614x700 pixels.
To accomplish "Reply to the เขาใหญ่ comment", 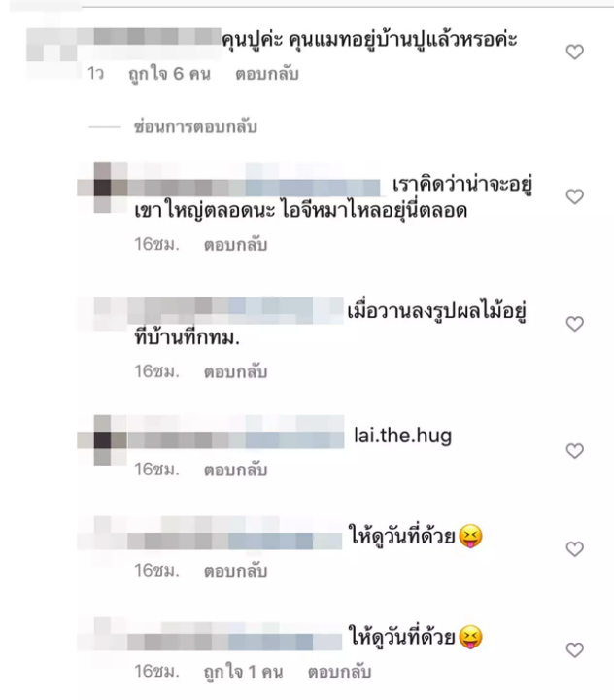I will click(236, 245).
